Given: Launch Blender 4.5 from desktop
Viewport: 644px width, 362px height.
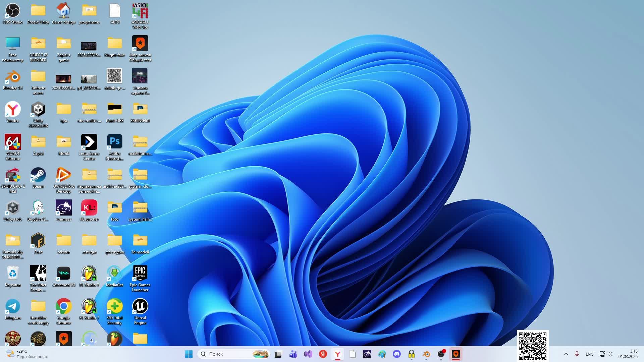Looking at the screenshot, I should tap(12, 77).
